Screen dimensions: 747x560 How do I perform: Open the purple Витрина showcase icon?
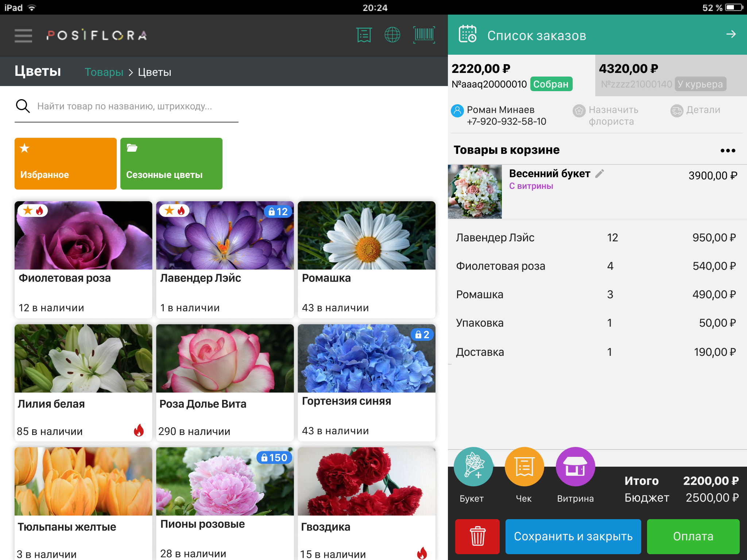[575, 467]
